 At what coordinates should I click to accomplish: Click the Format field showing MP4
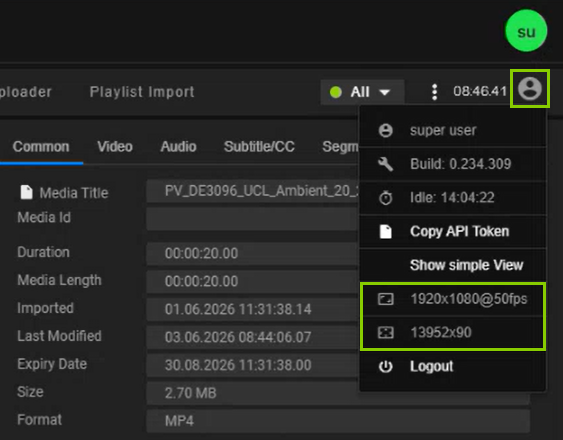point(338,421)
